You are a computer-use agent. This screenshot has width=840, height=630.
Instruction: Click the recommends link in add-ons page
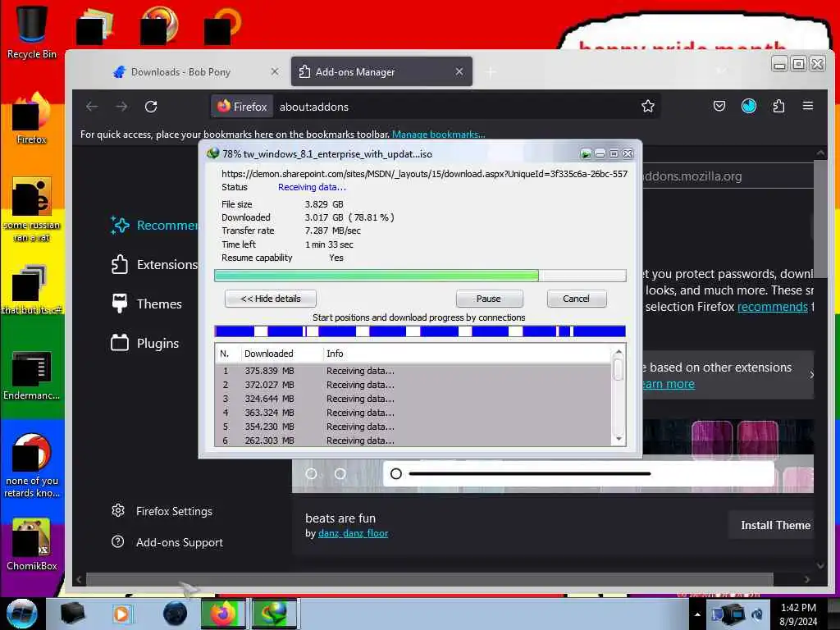(772, 307)
